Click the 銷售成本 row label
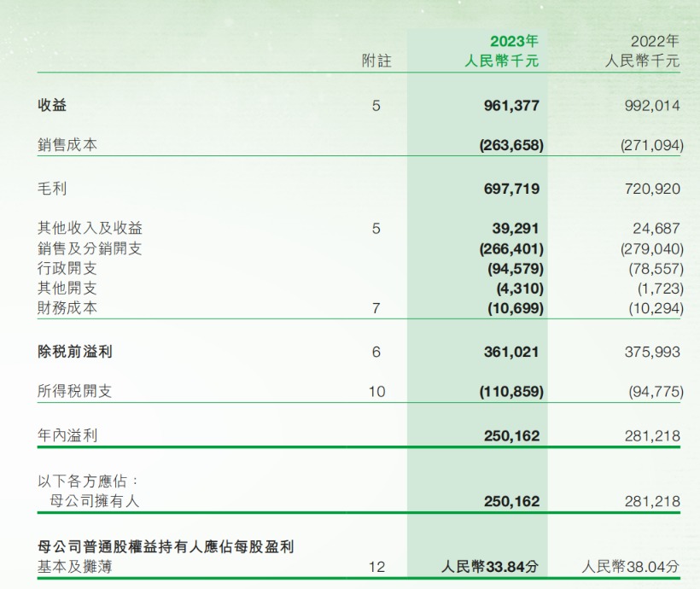 pyautogui.click(x=67, y=144)
